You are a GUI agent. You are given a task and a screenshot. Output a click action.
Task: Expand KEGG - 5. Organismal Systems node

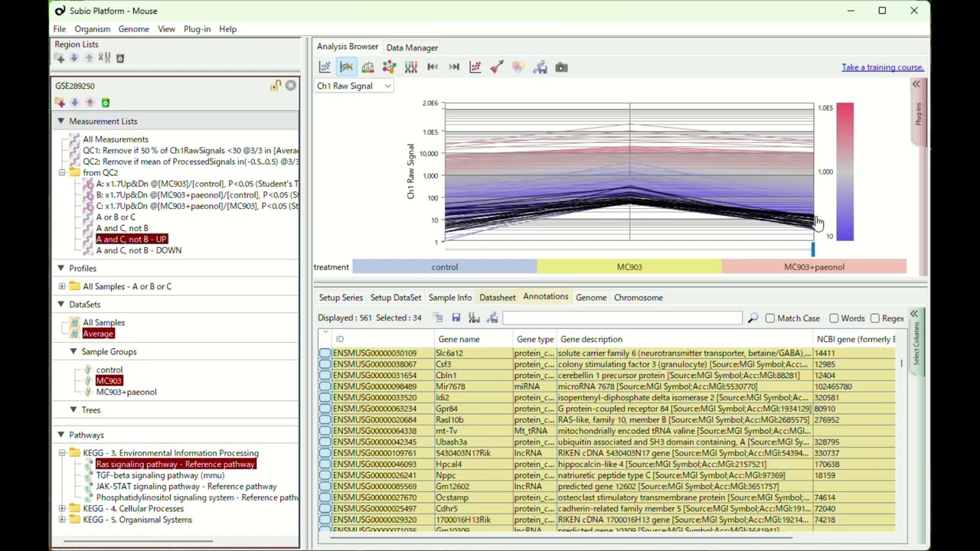click(x=62, y=520)
